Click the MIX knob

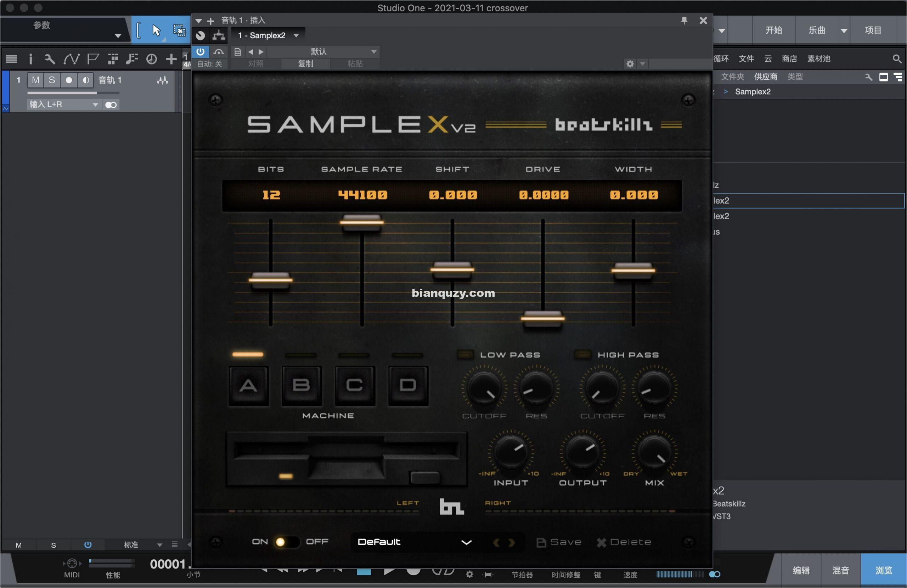[x=654, y=453]
